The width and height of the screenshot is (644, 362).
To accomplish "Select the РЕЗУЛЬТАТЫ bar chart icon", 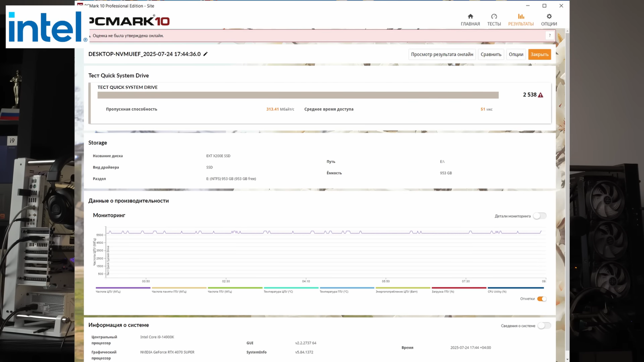I will click(521, 16).
